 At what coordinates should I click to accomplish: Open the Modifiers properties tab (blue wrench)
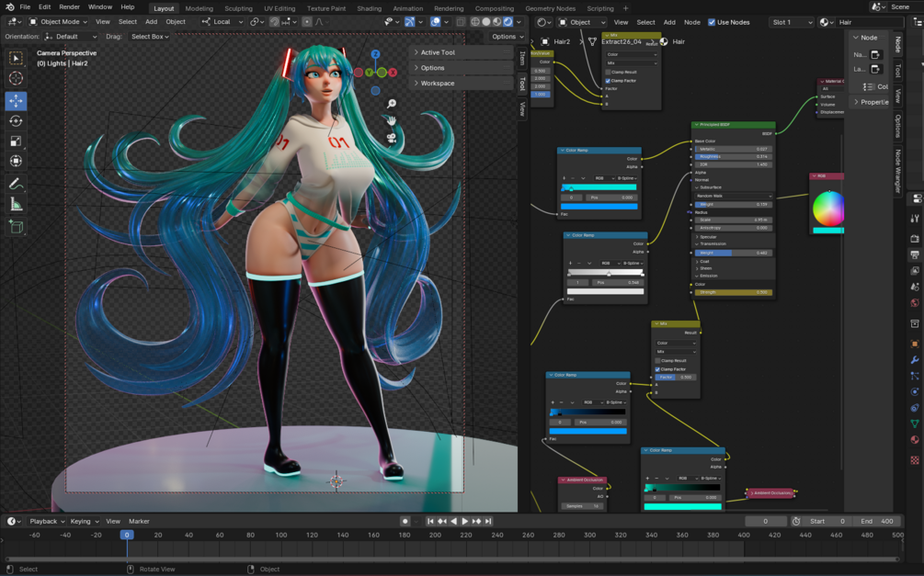pos(915,359)
